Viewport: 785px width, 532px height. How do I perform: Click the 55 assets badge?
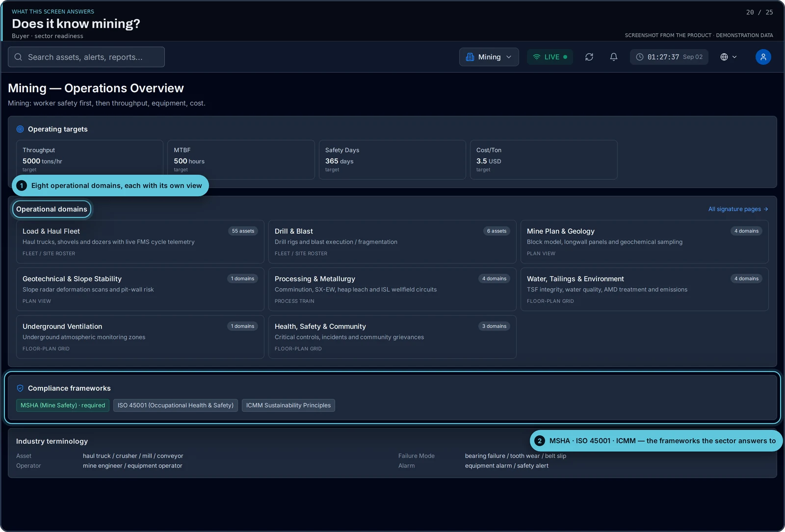tap(243, 231)
